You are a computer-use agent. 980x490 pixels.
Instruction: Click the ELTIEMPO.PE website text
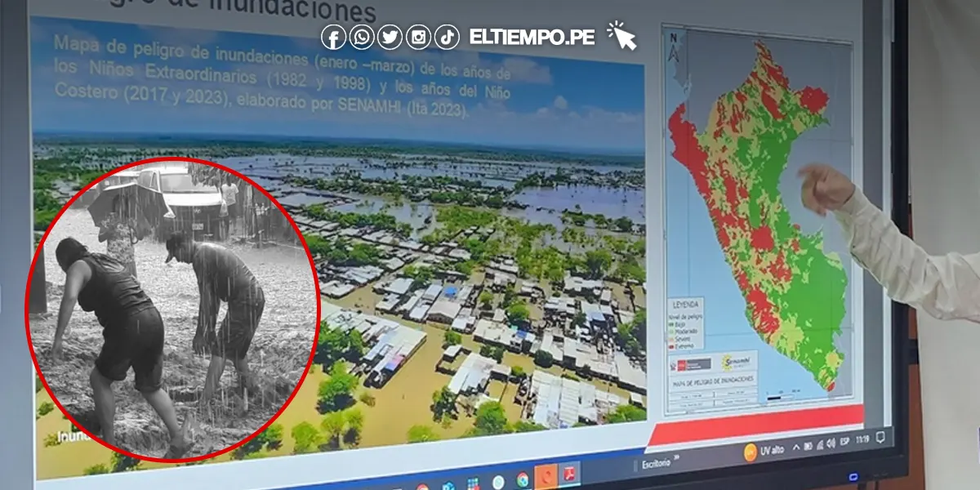click(532, 37)
